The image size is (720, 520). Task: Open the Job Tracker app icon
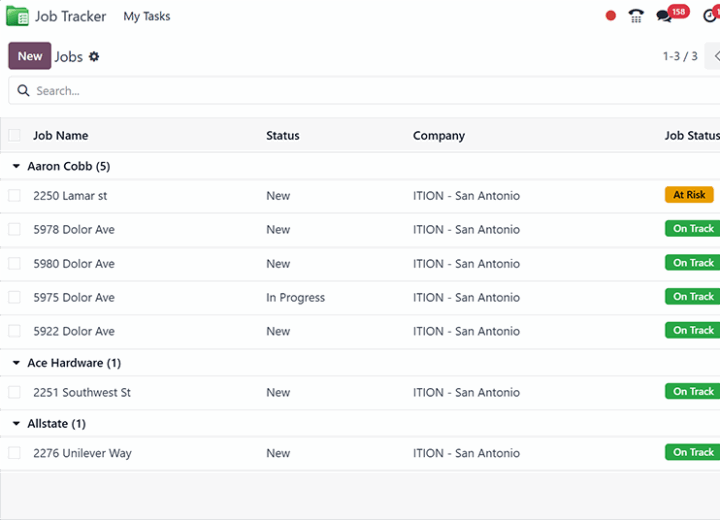17,17
